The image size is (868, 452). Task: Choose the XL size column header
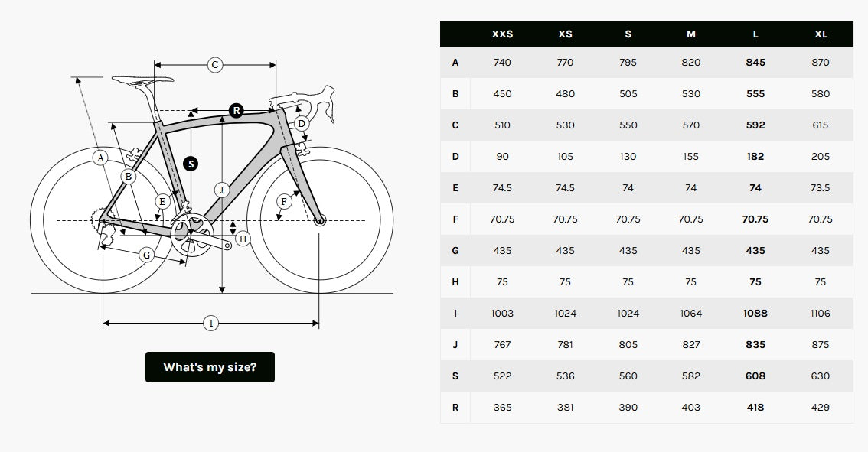click(821, 34)
